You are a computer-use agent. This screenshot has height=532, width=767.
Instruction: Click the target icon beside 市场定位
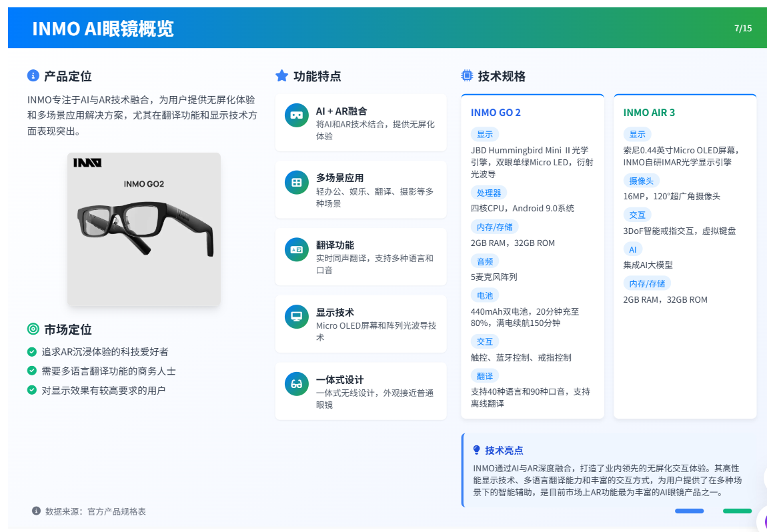coord(33,329)
